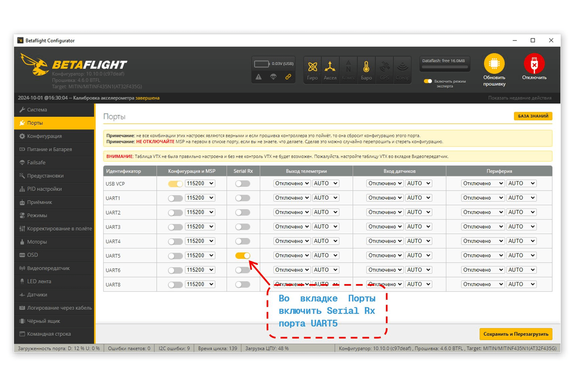The image size is (588, 366).
Task: Toggle expert mode switch
Action: pyautogui.click(x=428, y=81)
